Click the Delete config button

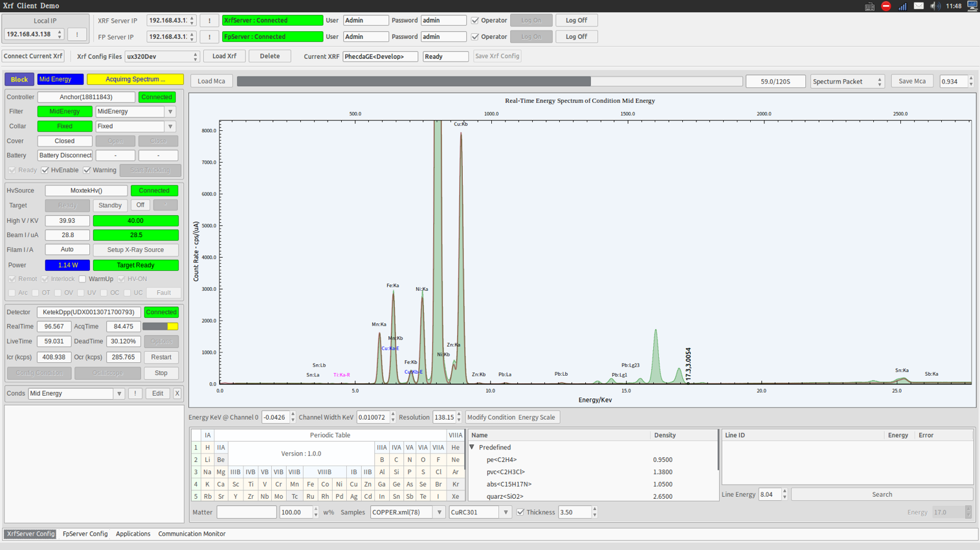coord(270,56)
